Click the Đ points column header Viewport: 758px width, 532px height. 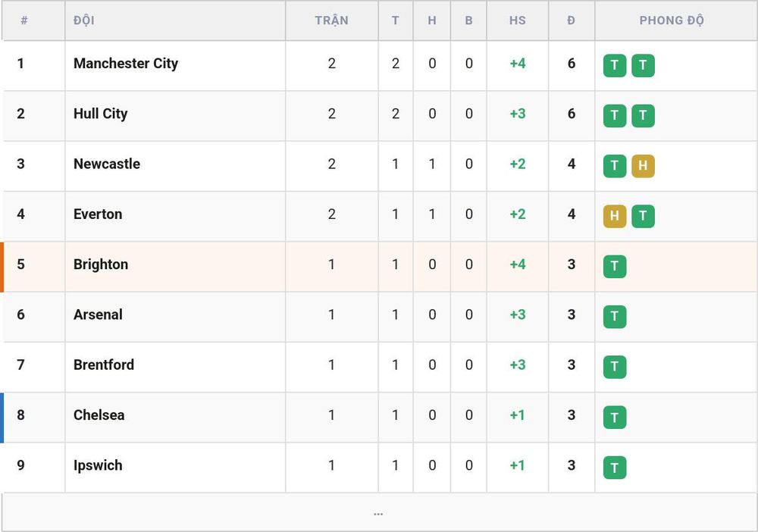572,20
